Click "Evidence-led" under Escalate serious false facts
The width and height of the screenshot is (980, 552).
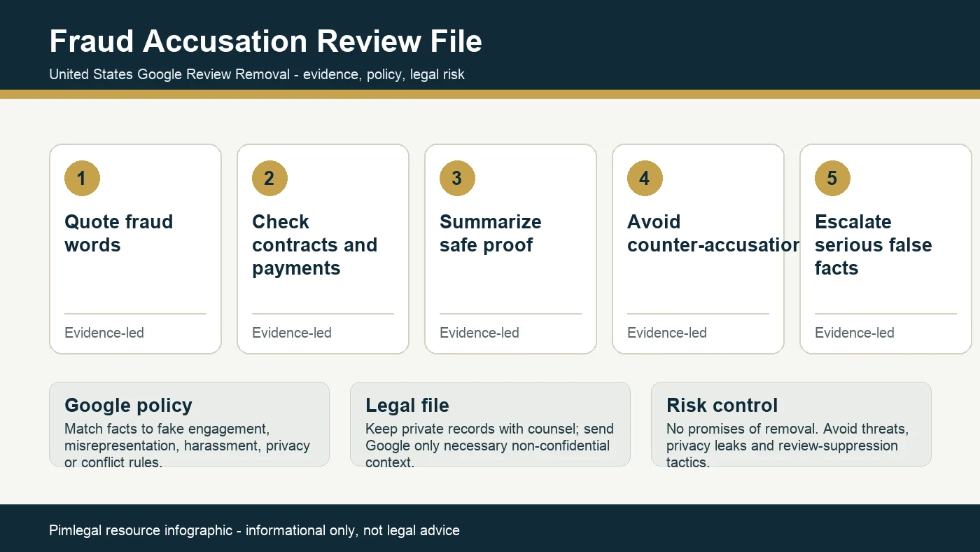point(855,333)
